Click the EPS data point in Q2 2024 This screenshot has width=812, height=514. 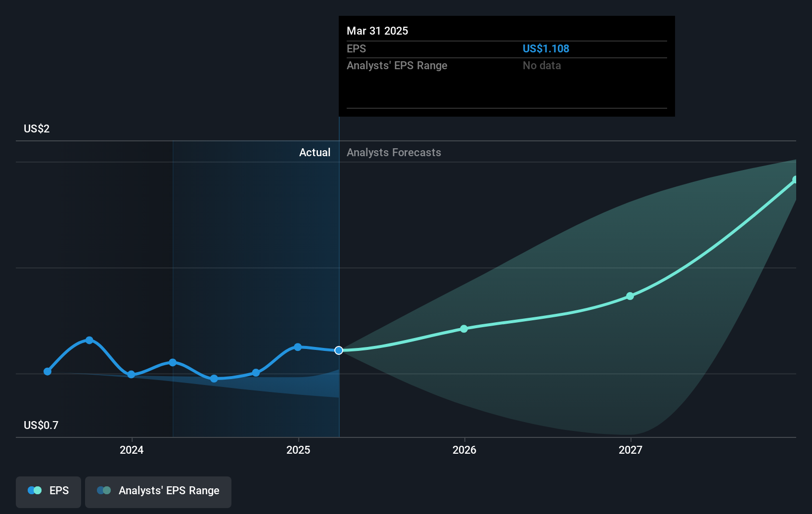(173, 362)
